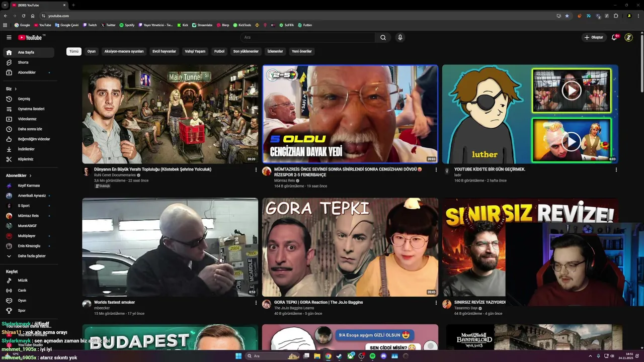Open Beğendiğim videolar in the sidebar
This screenshot has height=362, width=644.
28,139
